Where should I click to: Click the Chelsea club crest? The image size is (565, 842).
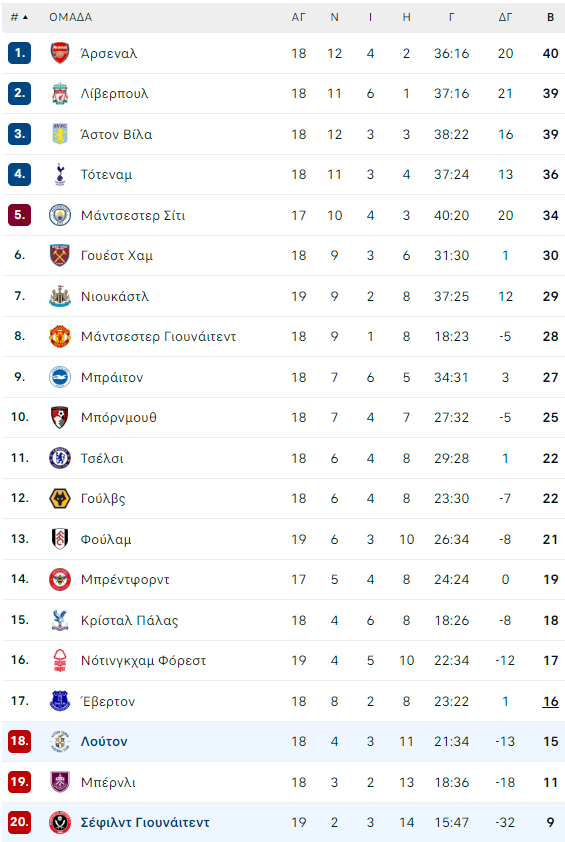tap(60, 458)
